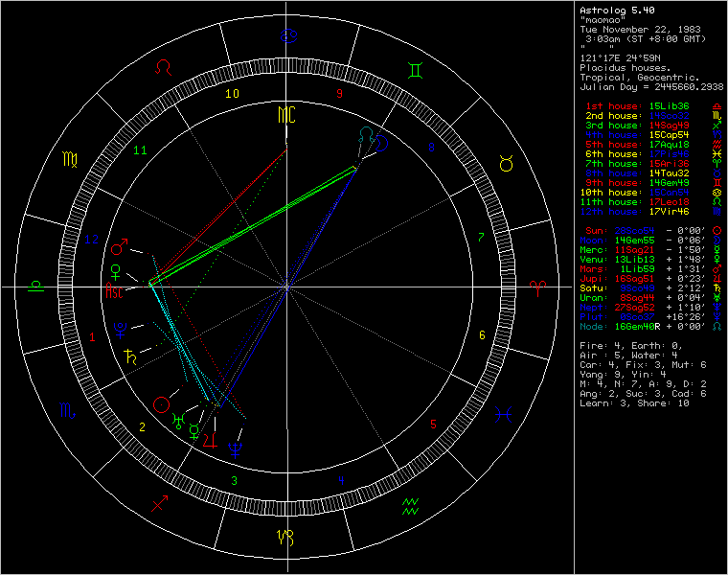728x575 pixels.
Task: Click the 1st house 15Lib36 row
Action: coord(652,106)
